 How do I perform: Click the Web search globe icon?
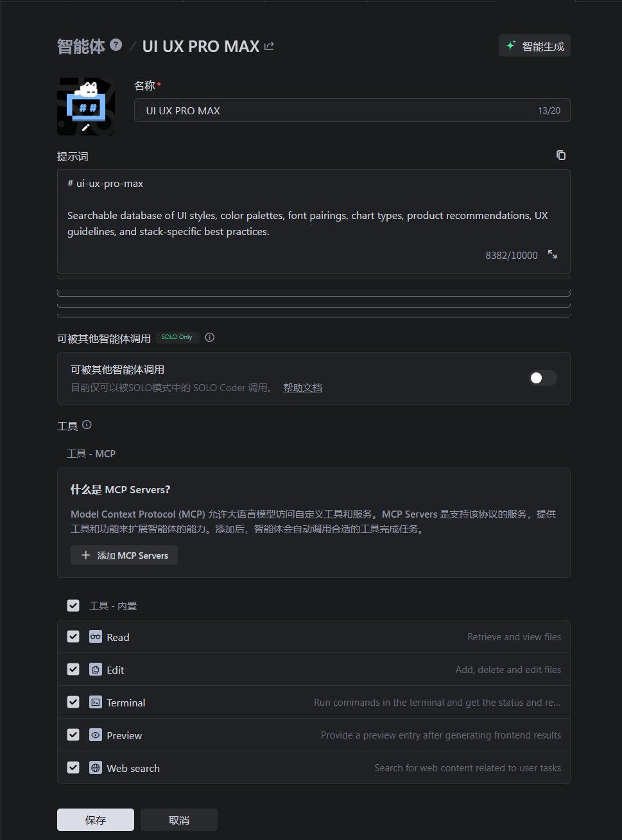click(x=96, y=767)
